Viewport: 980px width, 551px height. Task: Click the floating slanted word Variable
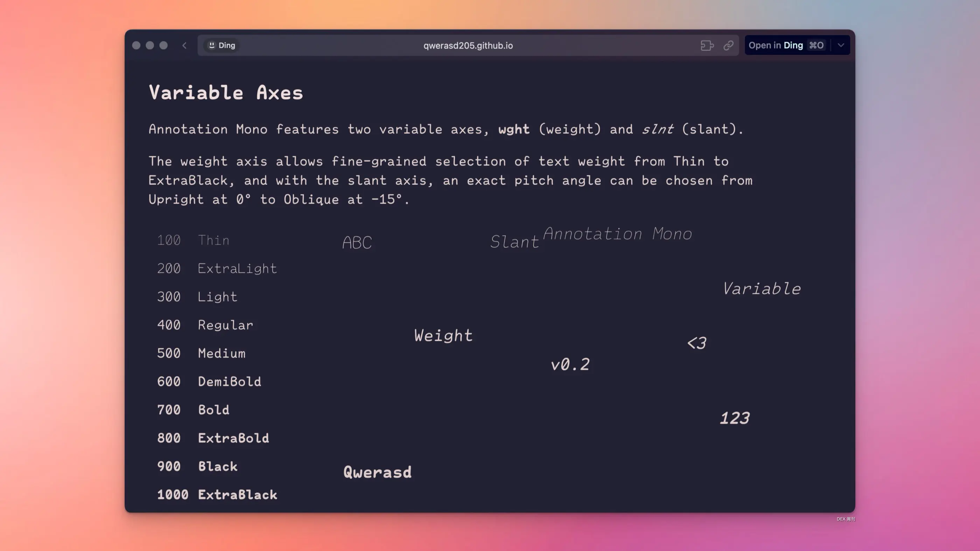761,289
